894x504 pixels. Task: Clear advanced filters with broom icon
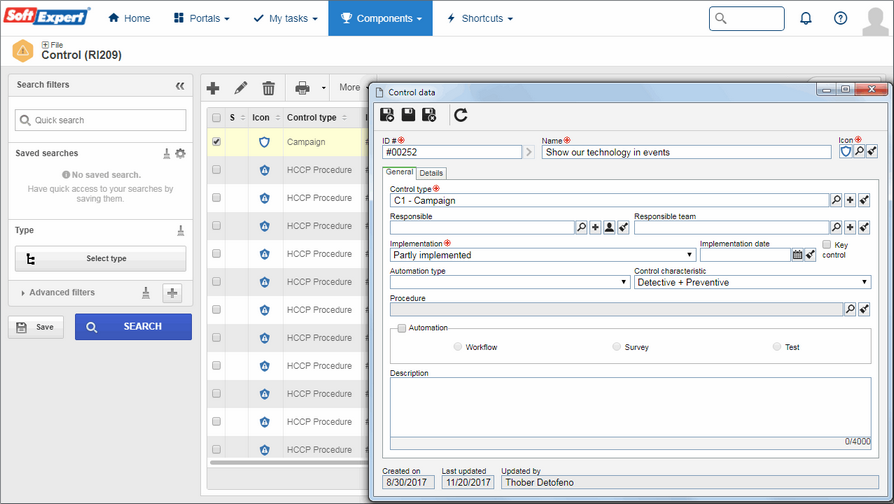pos(146,292)
